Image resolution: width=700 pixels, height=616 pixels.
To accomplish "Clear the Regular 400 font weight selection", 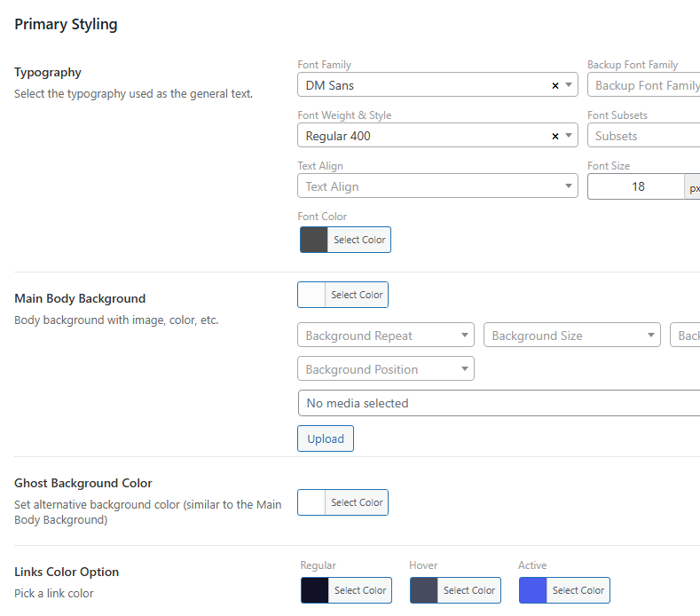I will (555, 137).
